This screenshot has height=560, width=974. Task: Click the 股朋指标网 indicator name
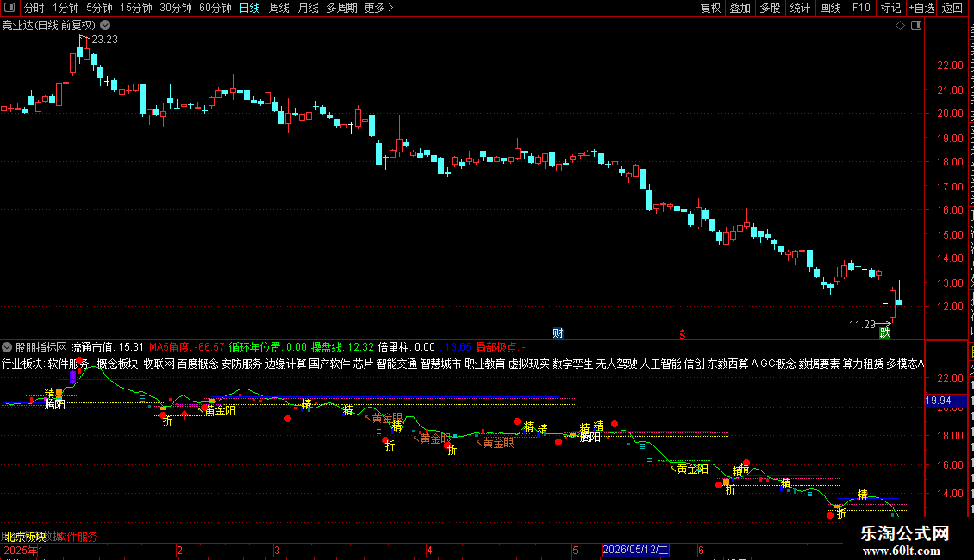(x=41, y=348)
